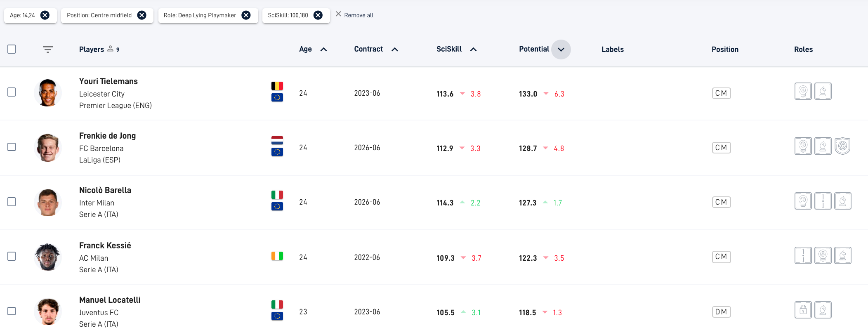Click the Labels column header
The width and height of the screenshot is (868, 335).
coord(613,50)
